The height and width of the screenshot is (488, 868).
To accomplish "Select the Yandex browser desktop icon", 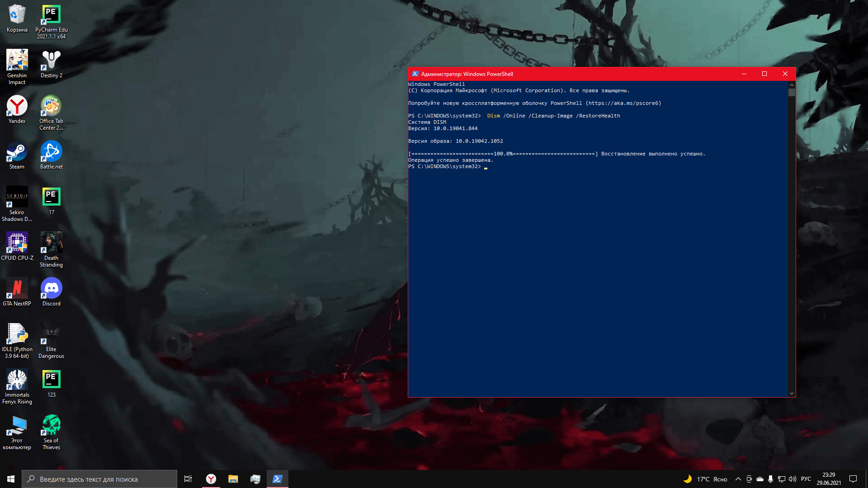I will [x=17, y=109].
